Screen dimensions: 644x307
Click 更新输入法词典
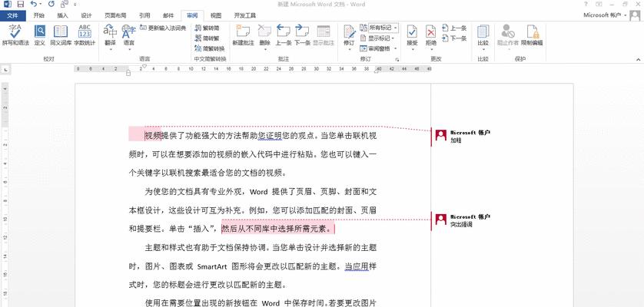[163, 28]
